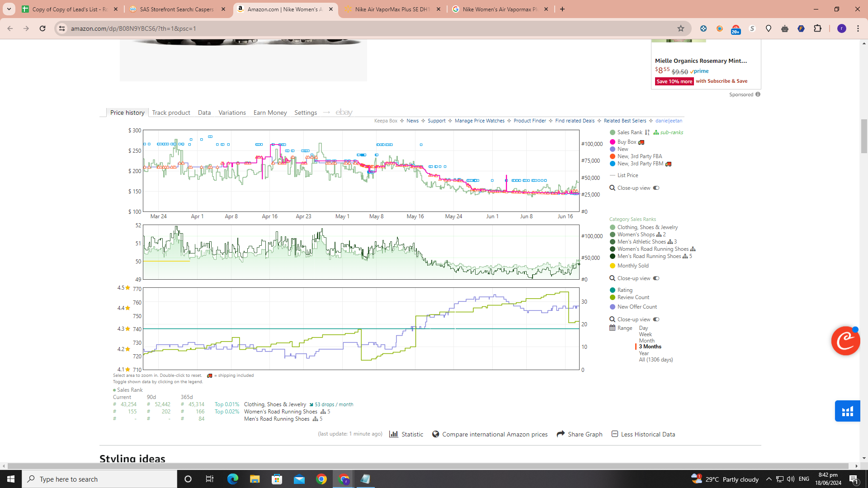Viewport: 868px width, 488px height.
Task: Reload the current Amazon page
Action: (x=42, y=28)
